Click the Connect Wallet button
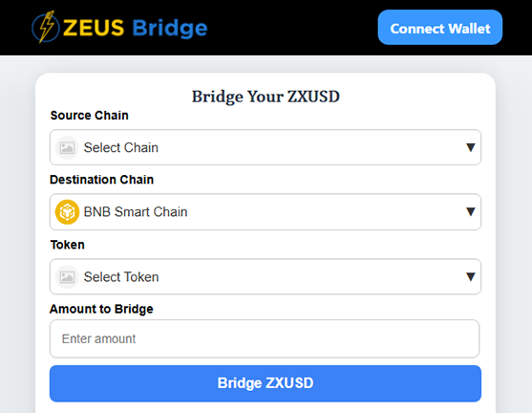The width and height of the screenshot is (532, 413). (x=440, y=27)
